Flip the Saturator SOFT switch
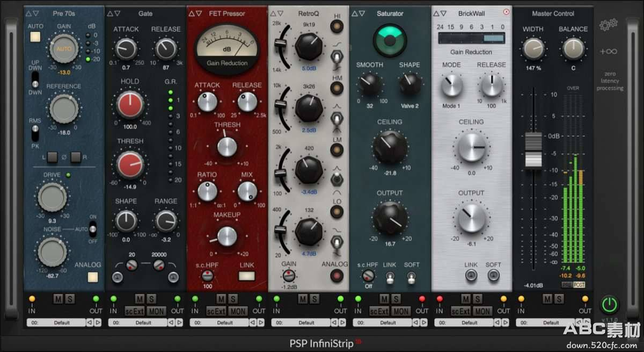 point(412,278)
